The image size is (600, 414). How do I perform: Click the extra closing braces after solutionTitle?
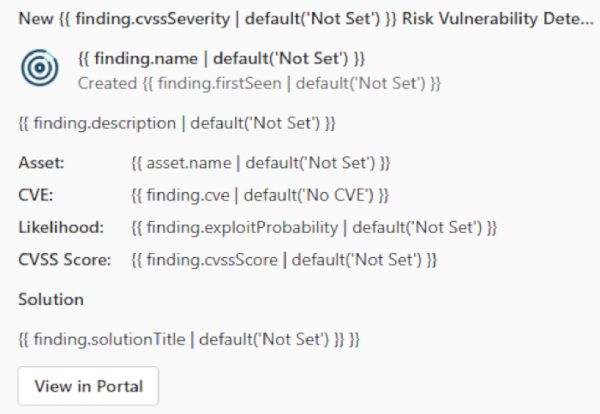(353, 339)
